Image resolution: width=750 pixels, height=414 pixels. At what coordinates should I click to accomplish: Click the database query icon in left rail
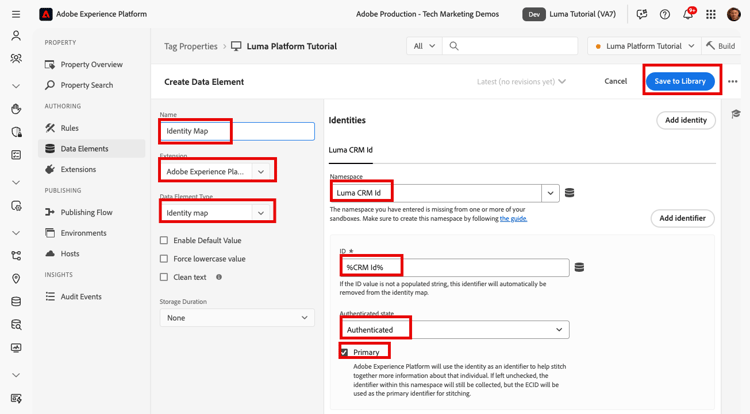tap(16, 325)
